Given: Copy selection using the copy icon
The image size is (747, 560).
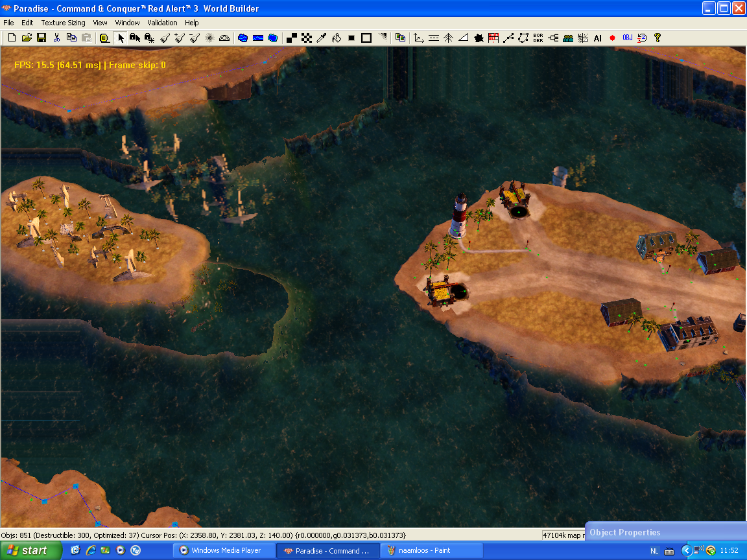Looking at the screenshot, I should coord(71,38).
